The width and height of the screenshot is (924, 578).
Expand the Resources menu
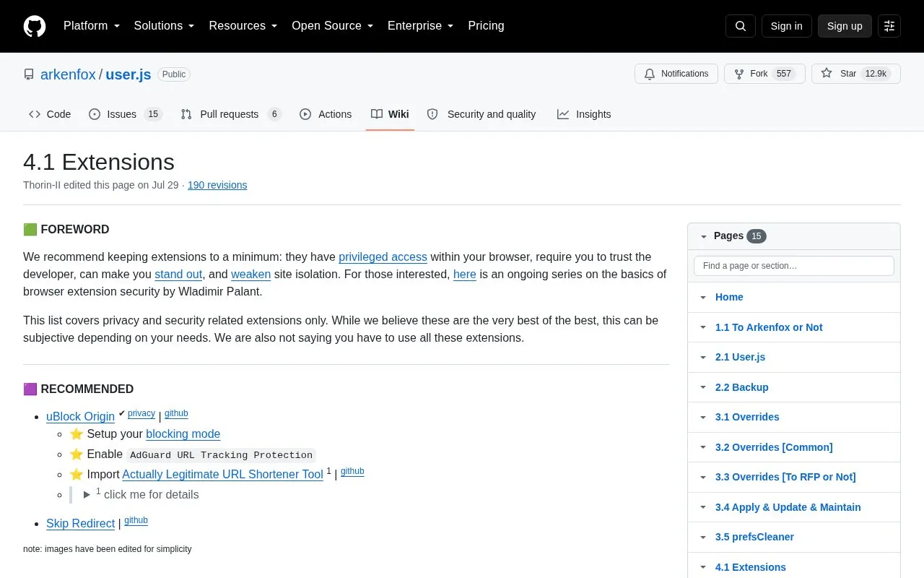pos(243,26)
